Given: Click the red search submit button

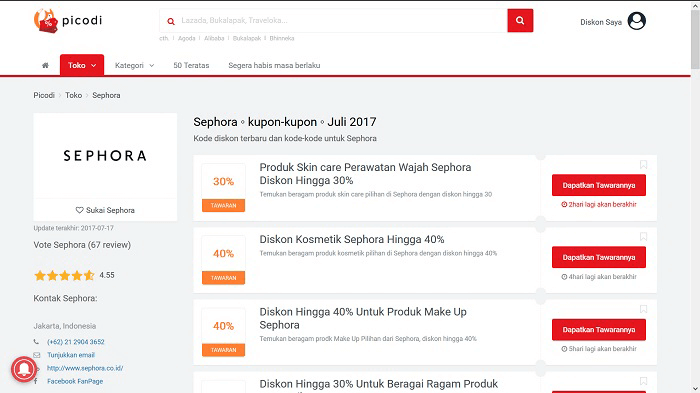Looking at the screenshot, I should pos(520,21).
